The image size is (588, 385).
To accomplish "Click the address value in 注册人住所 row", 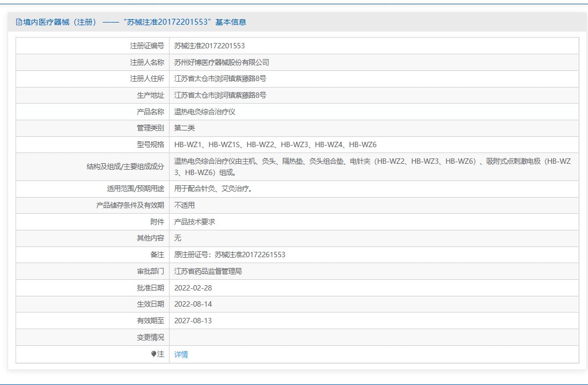I will (x=220, y=78).
